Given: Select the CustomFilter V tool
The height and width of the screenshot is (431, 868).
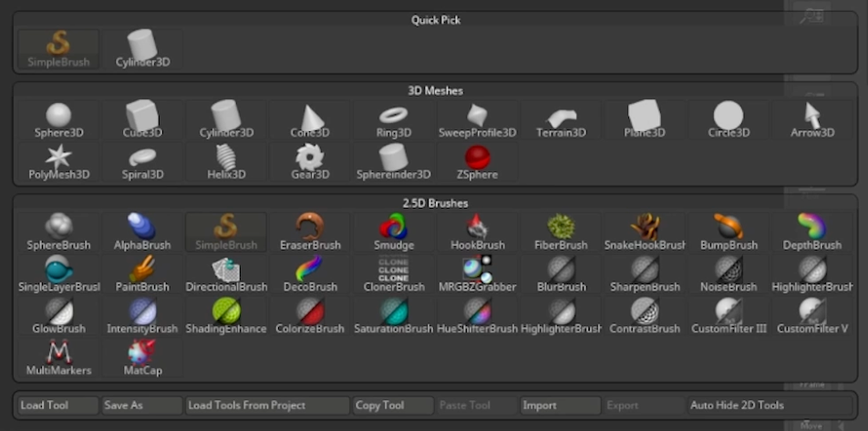Looking at the screenshot, I should (x=812, y=316).
